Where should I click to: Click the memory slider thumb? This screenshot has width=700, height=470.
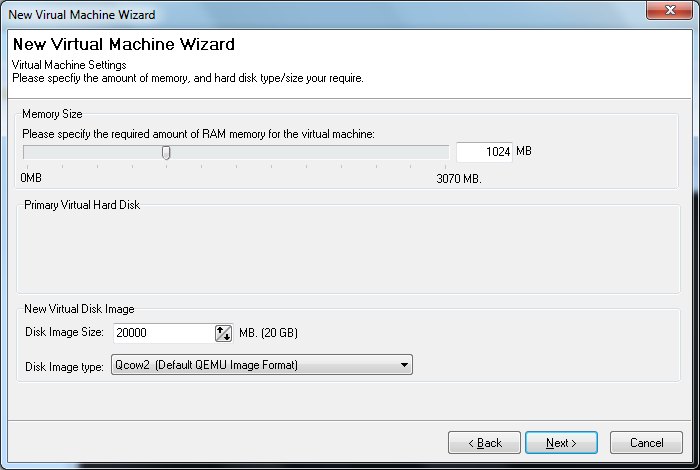(x=166, y=153)
